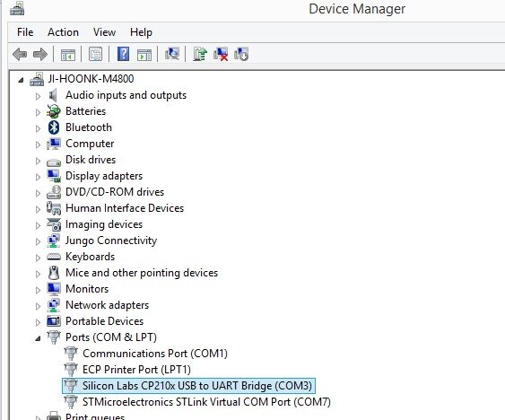Collapse the JI-HOONK-M4800 root node

click(21, 80)
